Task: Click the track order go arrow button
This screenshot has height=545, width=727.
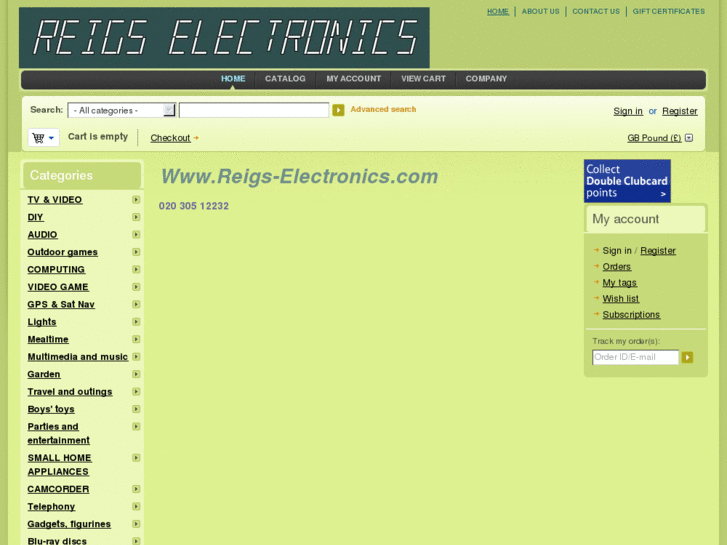Action: [x=687, y=357]
